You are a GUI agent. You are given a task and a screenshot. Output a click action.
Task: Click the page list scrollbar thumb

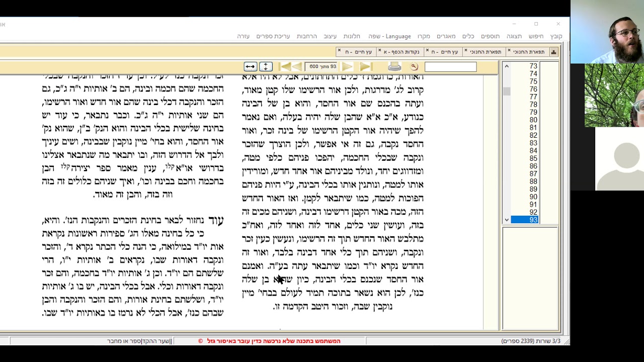pos(507,91)
